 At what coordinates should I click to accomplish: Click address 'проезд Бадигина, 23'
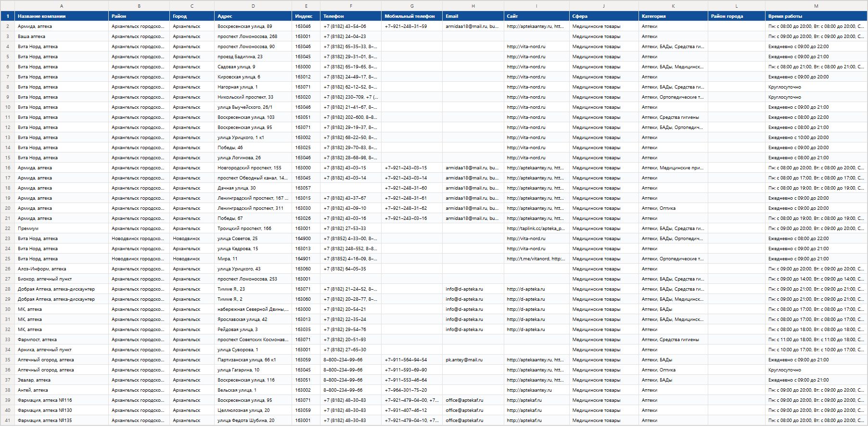click(253, 57)
